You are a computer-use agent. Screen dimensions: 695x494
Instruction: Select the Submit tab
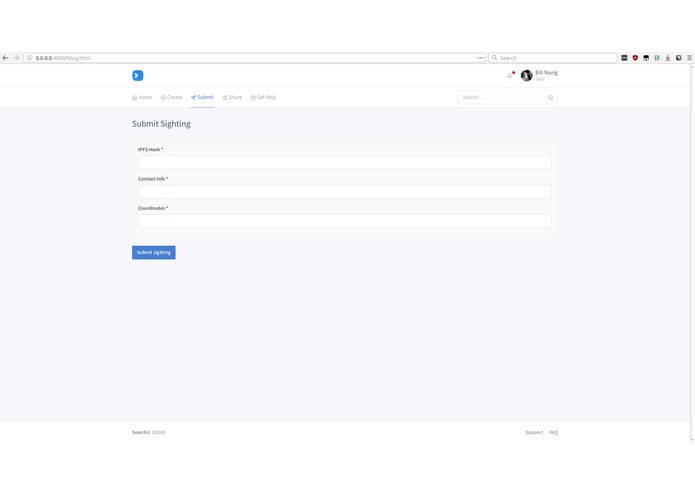202,97
